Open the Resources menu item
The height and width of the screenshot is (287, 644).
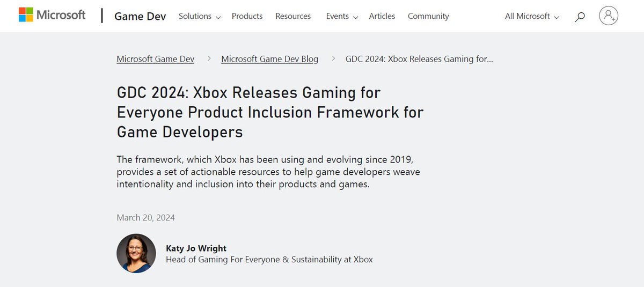pyautogui.click(x=293, y=16)
